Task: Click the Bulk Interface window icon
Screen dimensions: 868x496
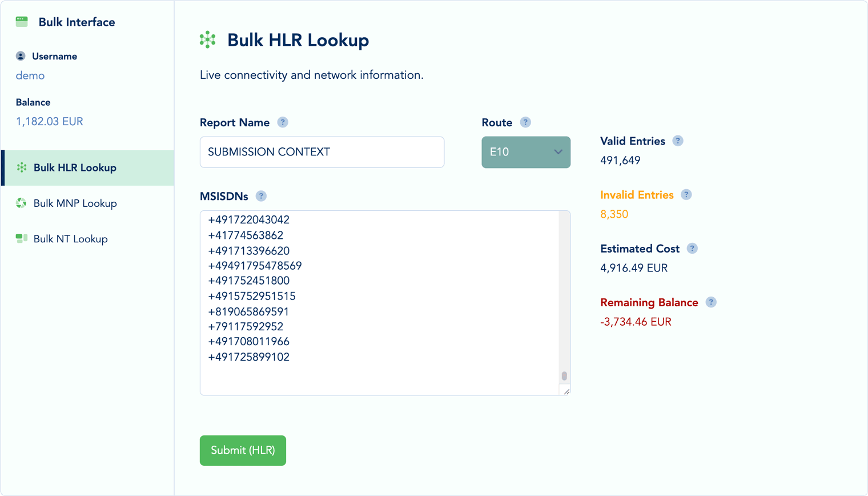Action: pyautogui.click(x=22, y=22)
